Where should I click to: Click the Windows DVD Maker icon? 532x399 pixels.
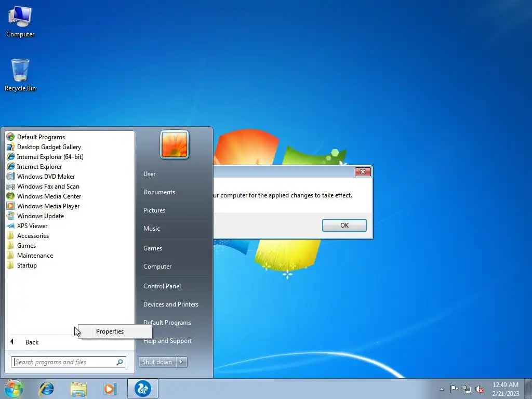click(x=10, y=177)
